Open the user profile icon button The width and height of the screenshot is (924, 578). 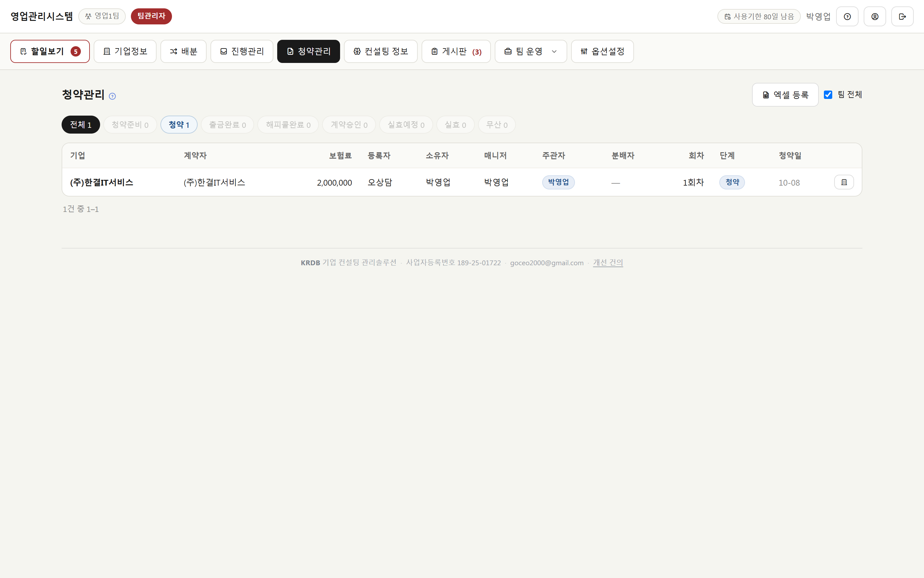coord(874,16)
